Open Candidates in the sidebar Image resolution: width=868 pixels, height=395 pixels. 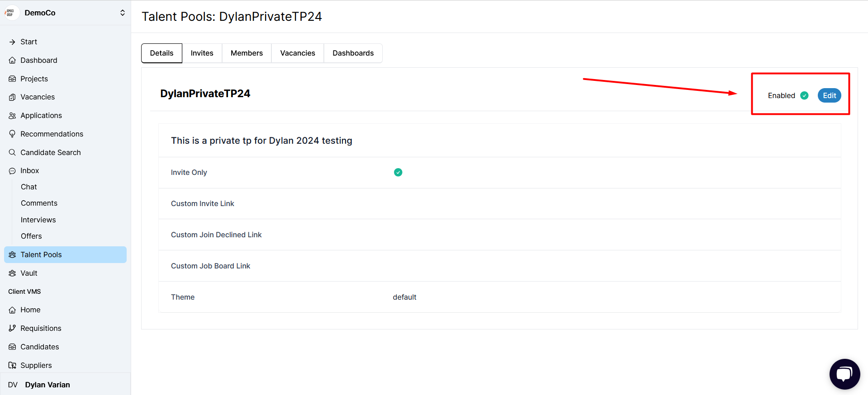tap(65, 347)
